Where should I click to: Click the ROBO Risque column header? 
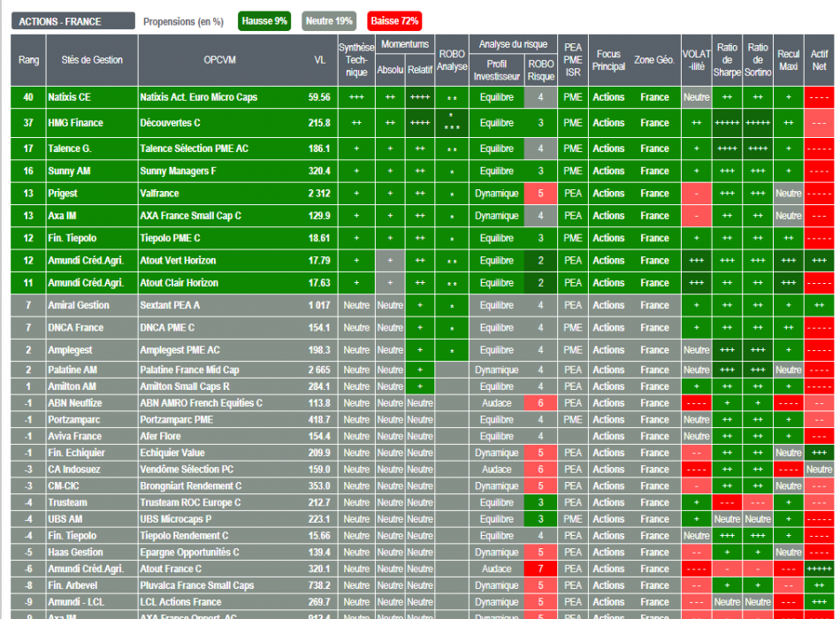click(x=540, y=70)
